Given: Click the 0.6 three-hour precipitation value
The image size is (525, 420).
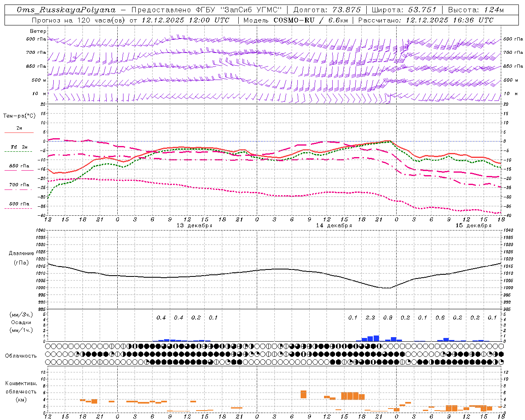Looking at the screenshot, I should coord(440,318).
